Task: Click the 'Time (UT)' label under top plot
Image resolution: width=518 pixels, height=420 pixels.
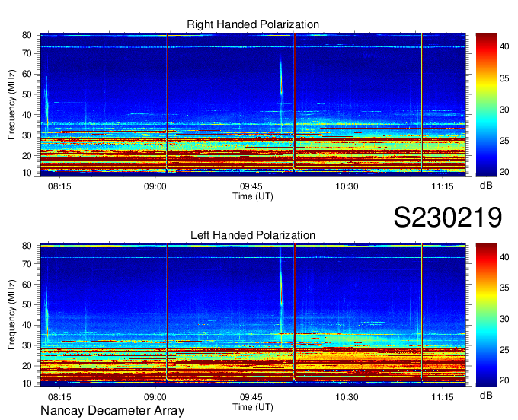Action: coord(253,196)
